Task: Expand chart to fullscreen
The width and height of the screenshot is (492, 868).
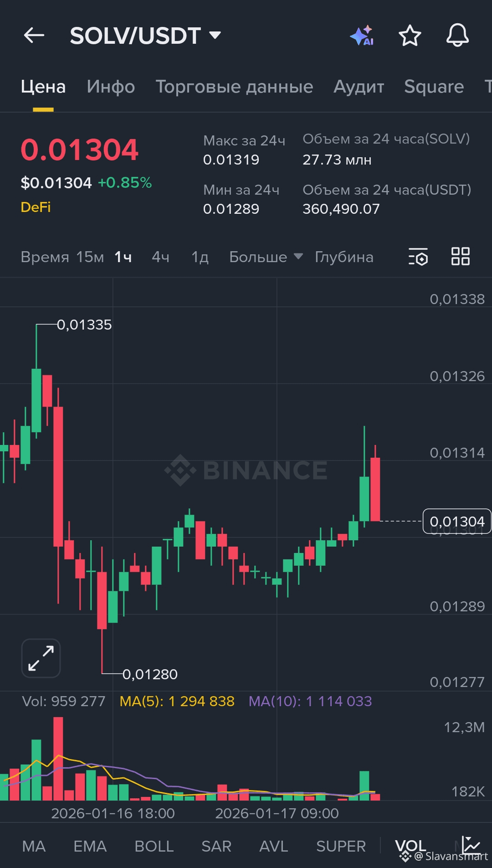Action: coord(41,658)
